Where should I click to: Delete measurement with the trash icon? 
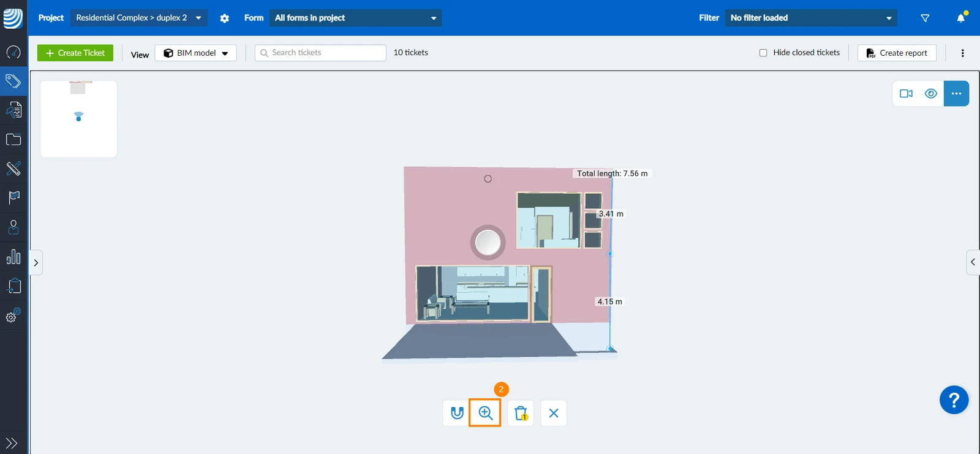(521, 413)
